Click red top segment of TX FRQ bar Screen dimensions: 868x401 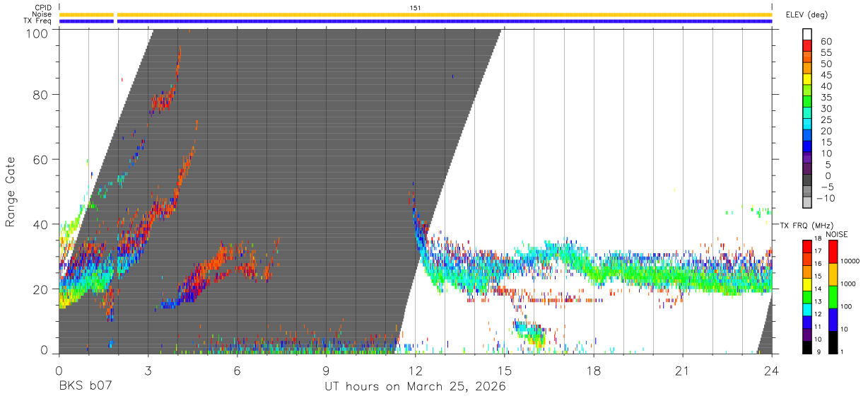tap(807, 246)
